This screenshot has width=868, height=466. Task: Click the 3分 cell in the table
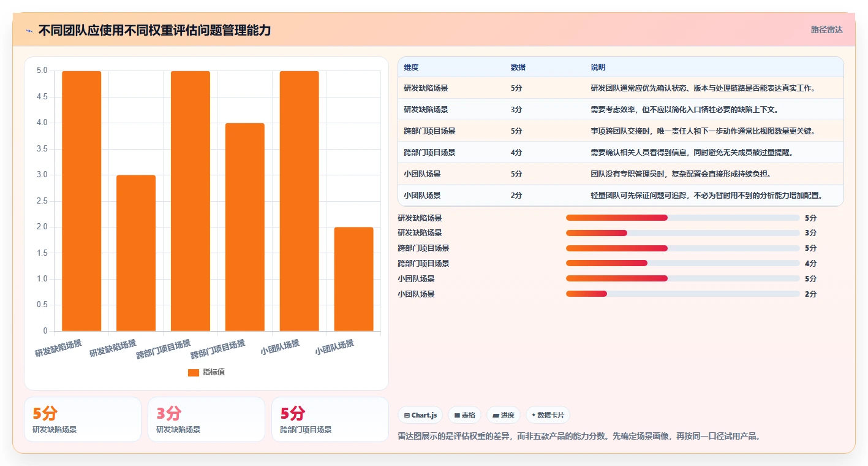pyautogui.click(x=545, y=109)
